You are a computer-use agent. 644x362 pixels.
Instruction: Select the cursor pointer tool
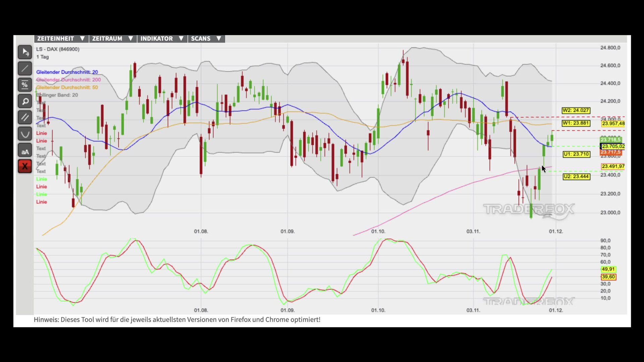[x=25, y=52]
